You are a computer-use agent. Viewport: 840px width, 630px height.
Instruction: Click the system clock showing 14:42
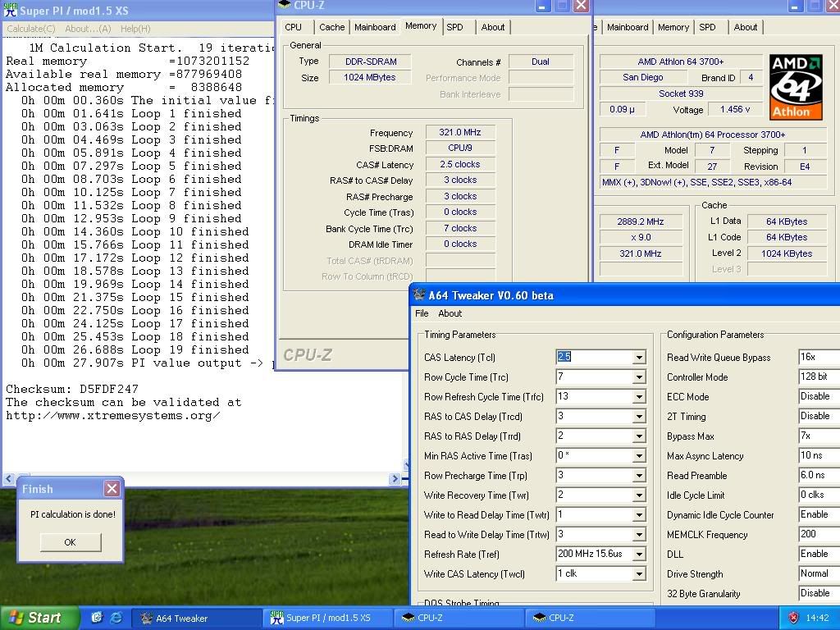pyautogui.click(x=818, y=619)
